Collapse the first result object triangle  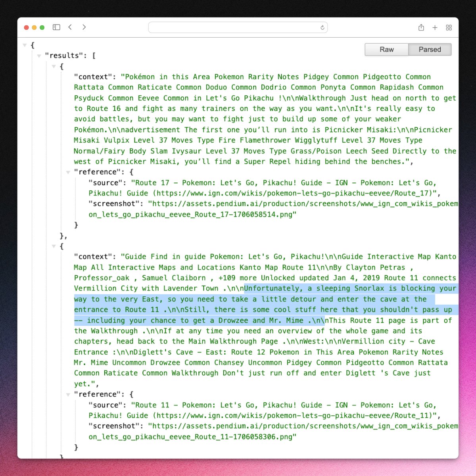54,67
